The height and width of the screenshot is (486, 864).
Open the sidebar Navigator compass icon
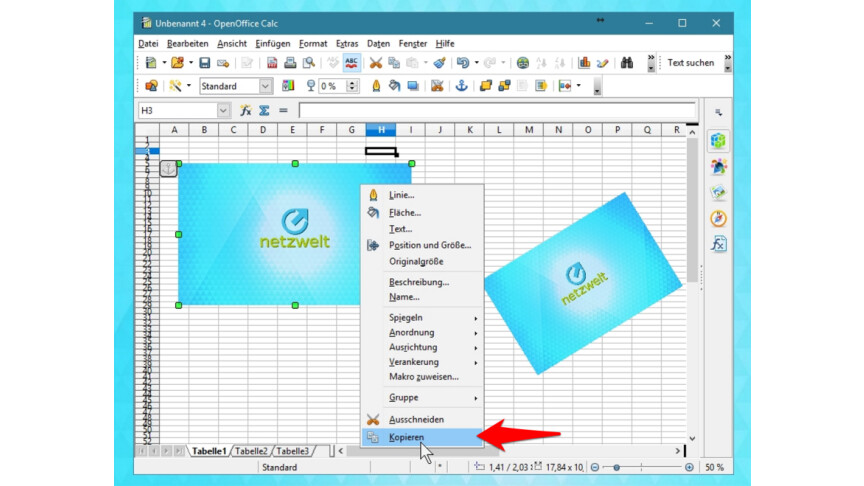(718, 219)
